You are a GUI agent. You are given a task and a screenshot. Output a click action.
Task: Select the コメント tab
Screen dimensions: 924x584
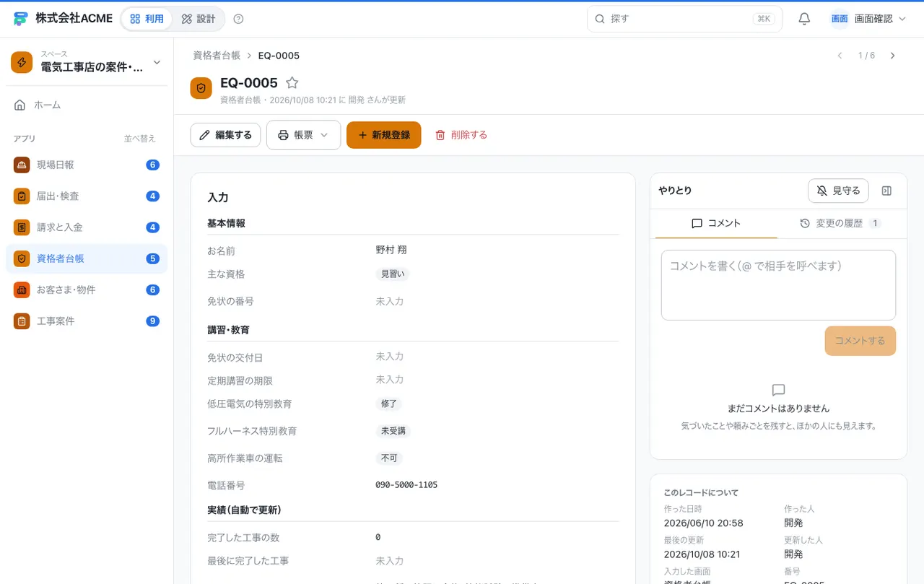point(716,224)
